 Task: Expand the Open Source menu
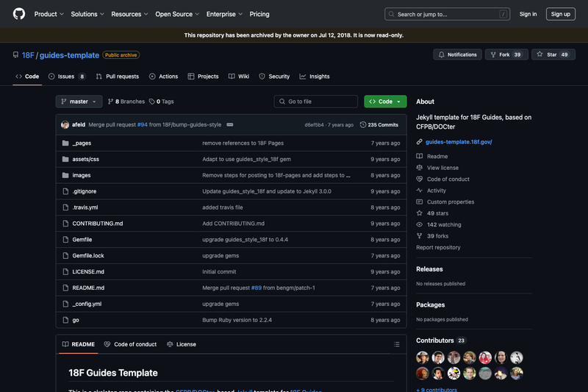[x=177, y=14]
